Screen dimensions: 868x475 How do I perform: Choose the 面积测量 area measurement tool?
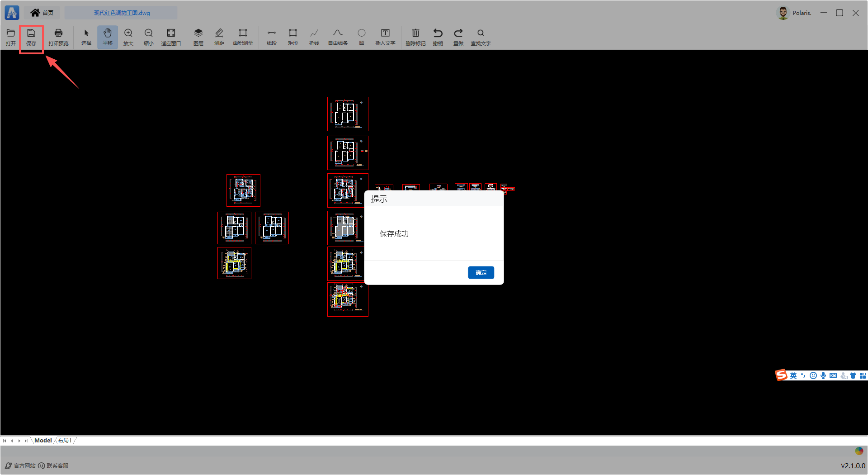243,37
